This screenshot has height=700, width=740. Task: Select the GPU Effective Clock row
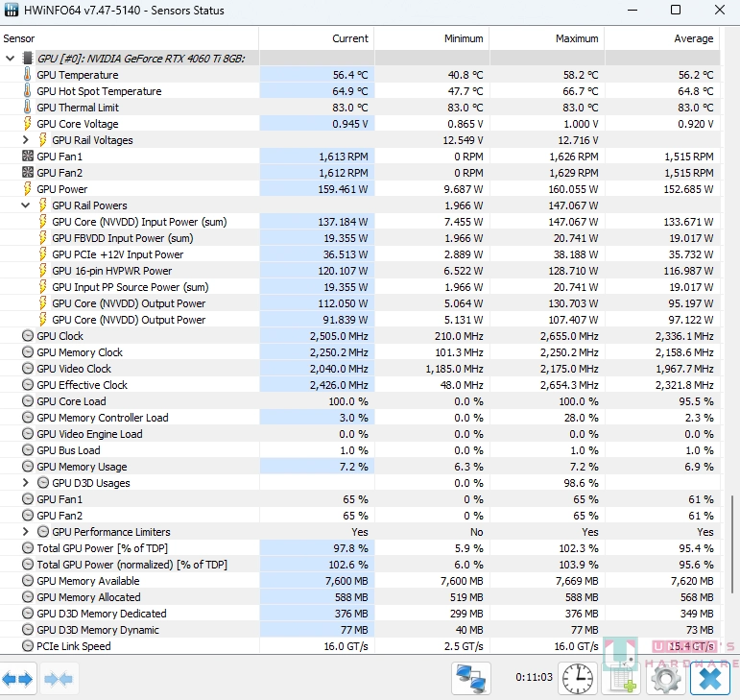361,385
